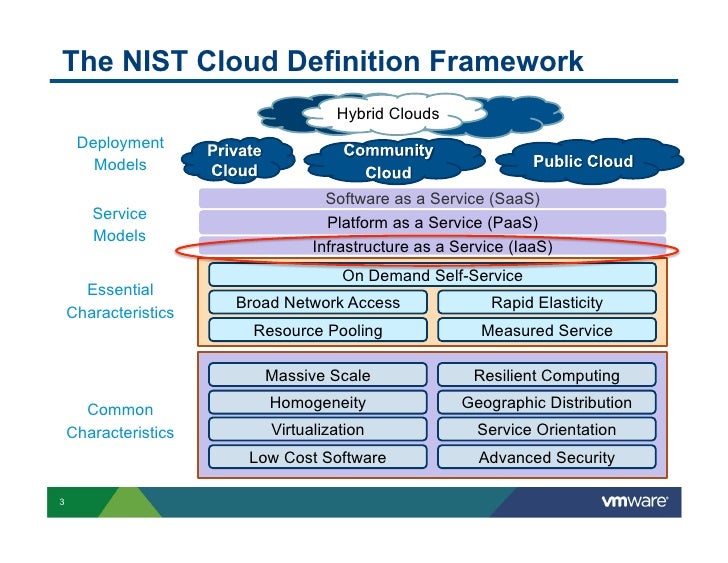The height and width of the screenshot is (563, 728).
Task: Select the Service Orientation box
Action: click(547, 429)
